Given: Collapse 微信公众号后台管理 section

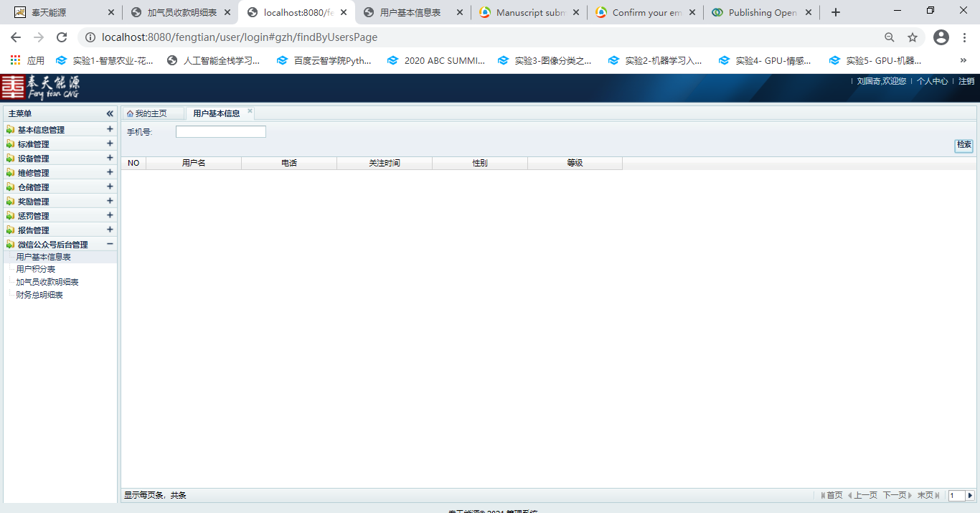Looking at the screenshot, I should click(x=110, y=244).
